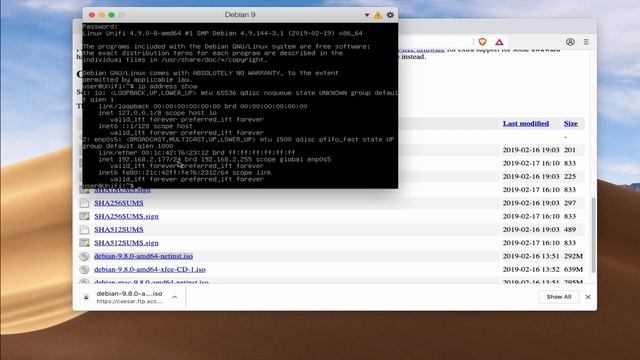Click the 225 size value in the listing

pyautogui.click(x=570, y=176)
